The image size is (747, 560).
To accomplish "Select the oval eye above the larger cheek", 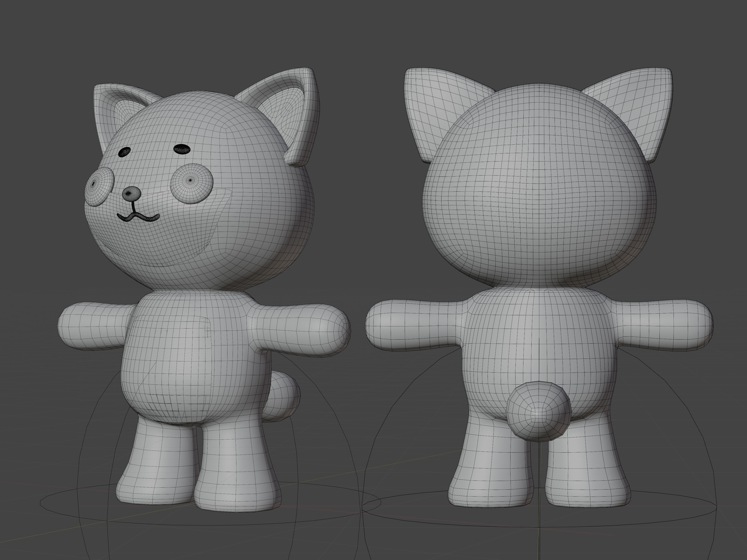I will click(182, 149).
